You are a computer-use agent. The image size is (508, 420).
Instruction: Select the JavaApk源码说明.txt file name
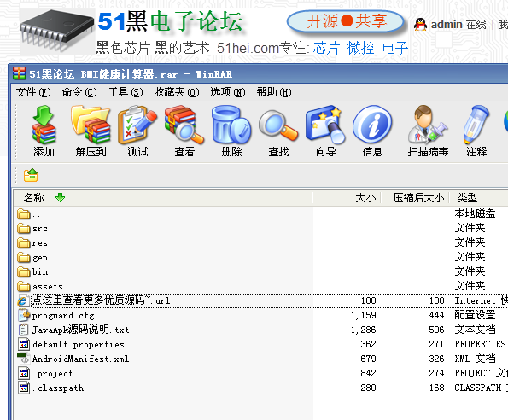tap(80, 330)
